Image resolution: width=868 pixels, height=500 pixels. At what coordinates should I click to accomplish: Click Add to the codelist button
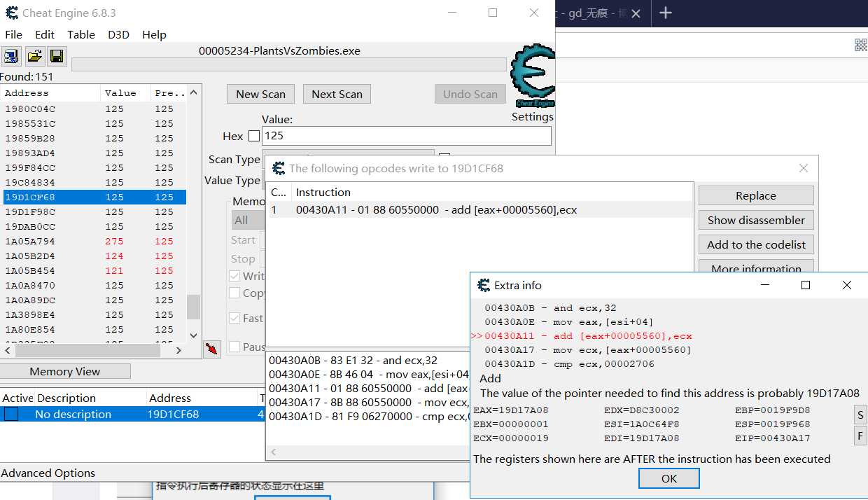tap(756, 244)
